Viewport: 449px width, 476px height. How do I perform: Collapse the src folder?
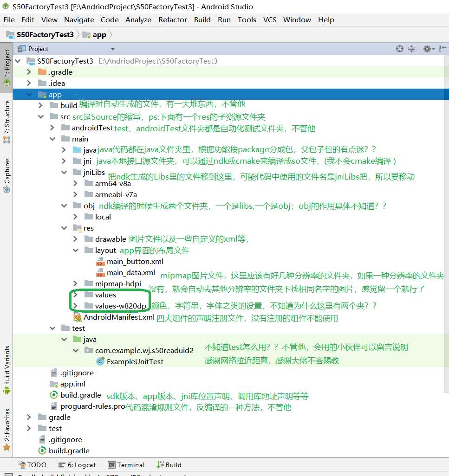pos(41,116)
